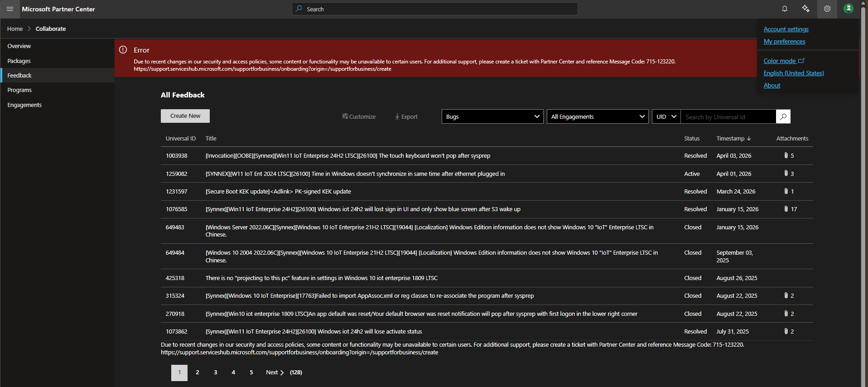
Task: Open Programs in the sidebar
Action: tap(58, 90)
